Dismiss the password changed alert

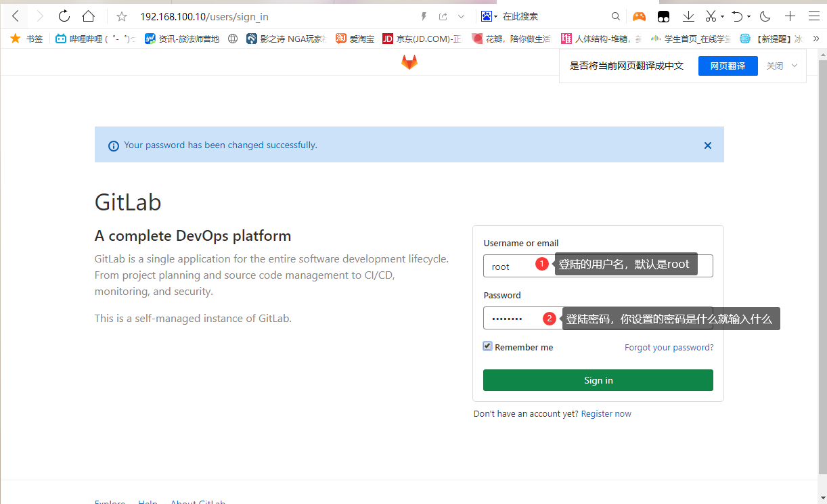click(x=708, y=145)
